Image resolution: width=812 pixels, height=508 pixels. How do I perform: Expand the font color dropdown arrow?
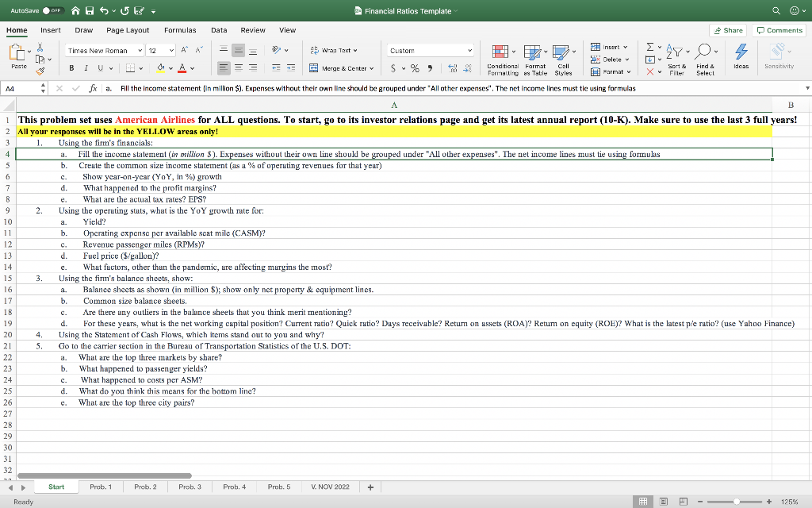click(x=192, y=68)
